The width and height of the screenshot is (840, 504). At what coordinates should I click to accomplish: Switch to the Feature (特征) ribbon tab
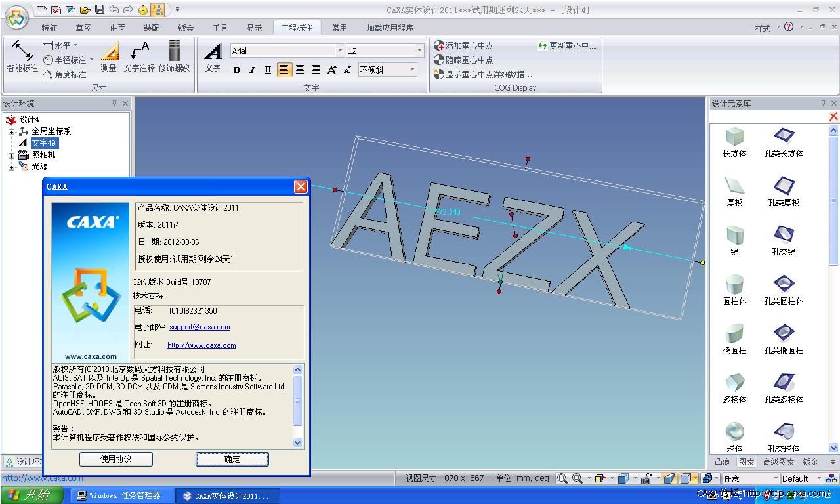point(49,28)
